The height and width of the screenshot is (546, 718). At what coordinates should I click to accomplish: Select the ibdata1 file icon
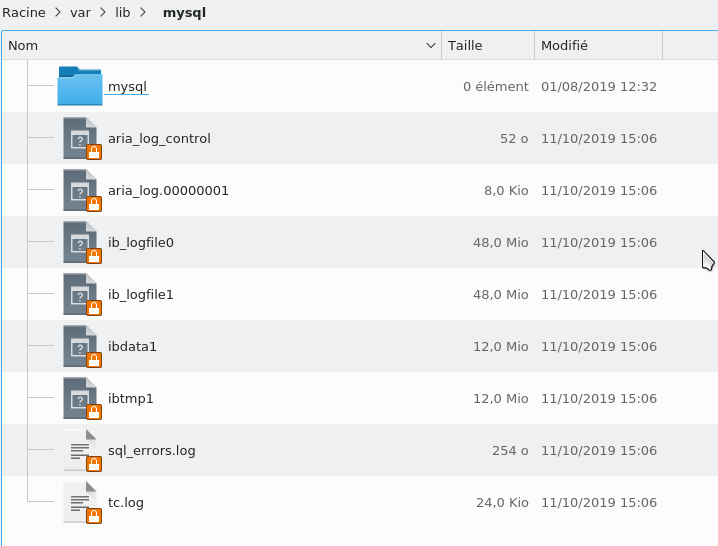(x=82, y=346)
